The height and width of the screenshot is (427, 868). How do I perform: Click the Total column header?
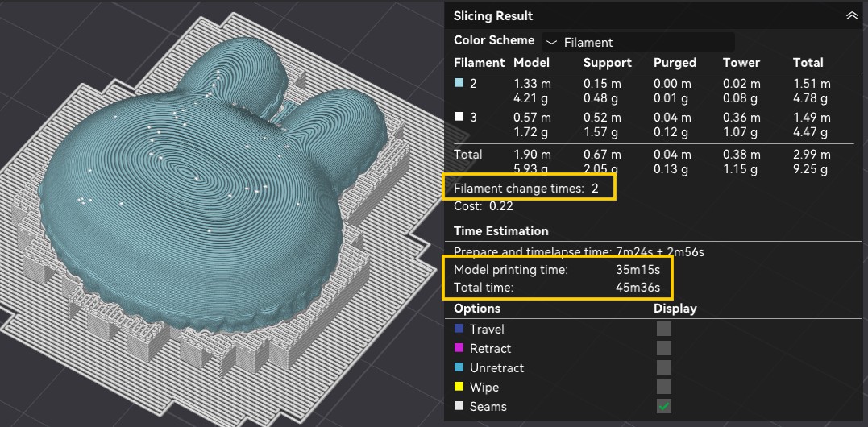pyautogui.click(x=808, y=63)
